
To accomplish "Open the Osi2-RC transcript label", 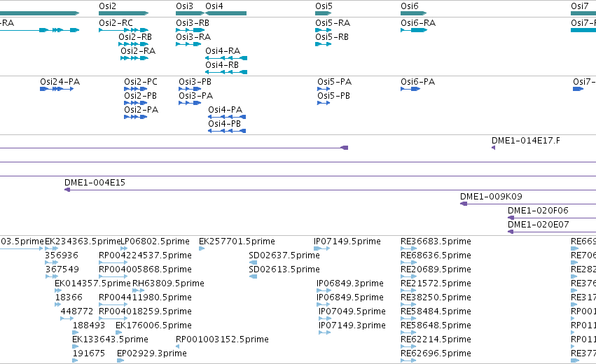I will click(116, 23).
